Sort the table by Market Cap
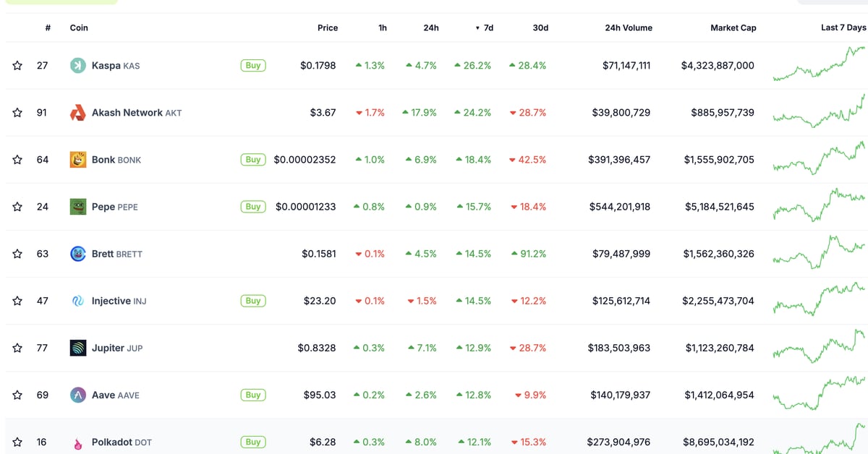Viewport: 868px width, 454px height. pos(733,28)
